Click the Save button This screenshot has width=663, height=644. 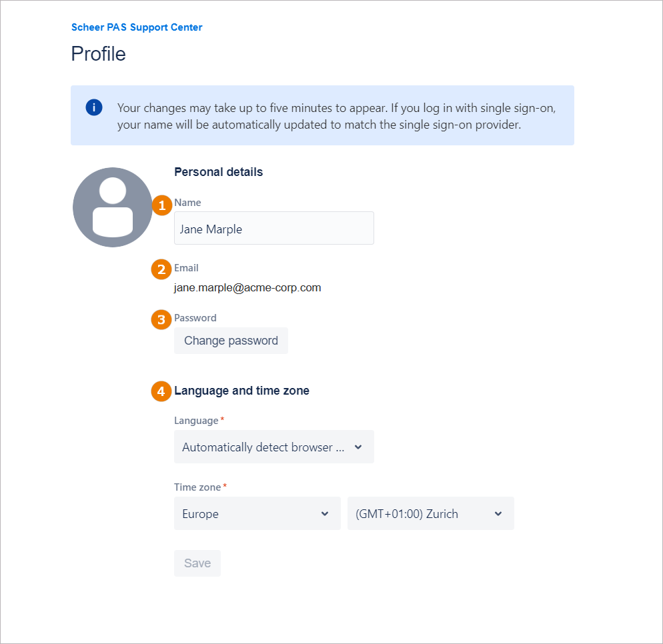coord(197,563)
